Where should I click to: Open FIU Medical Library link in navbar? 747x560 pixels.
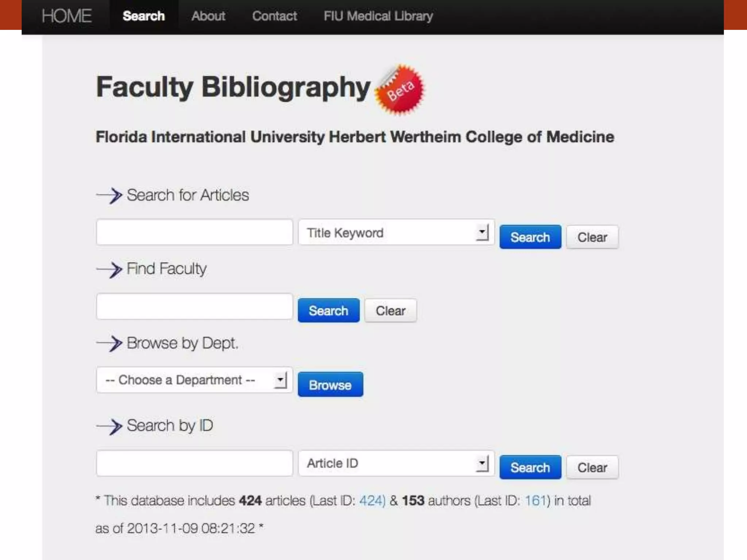[378, 16]
